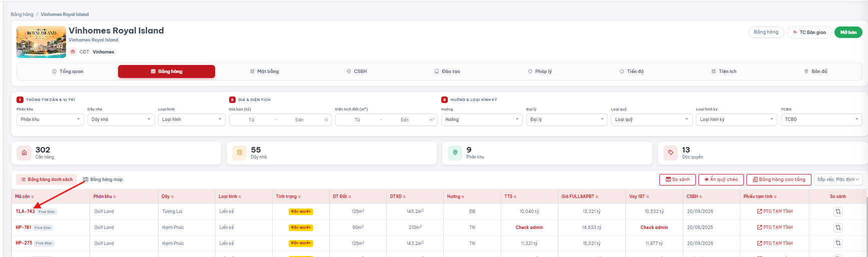
Task: Click the house icon on Căn hàng card
Action: (x=24, y=153)
